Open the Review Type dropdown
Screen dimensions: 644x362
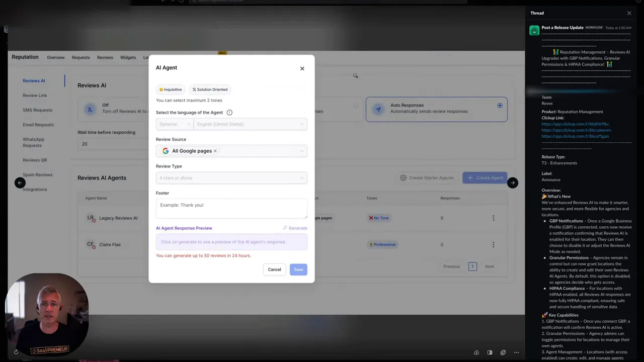pos(231,178)
